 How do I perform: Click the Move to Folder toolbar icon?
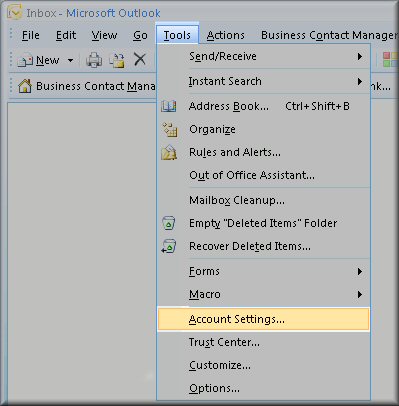click(117, 60)
